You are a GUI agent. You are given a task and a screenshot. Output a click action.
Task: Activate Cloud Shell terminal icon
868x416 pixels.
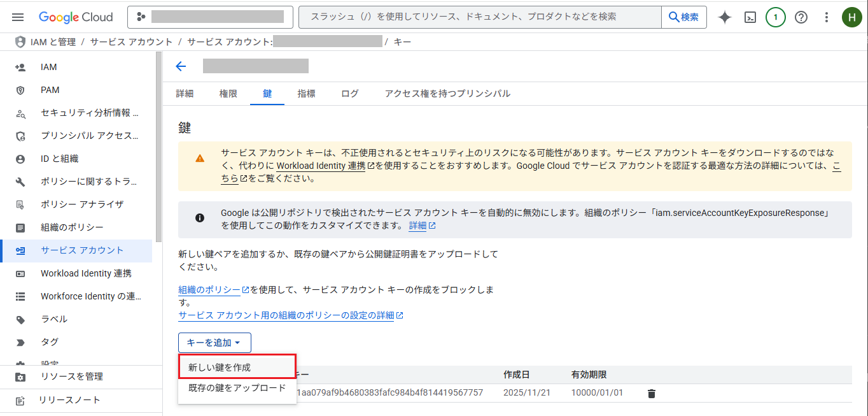[750, 17]
